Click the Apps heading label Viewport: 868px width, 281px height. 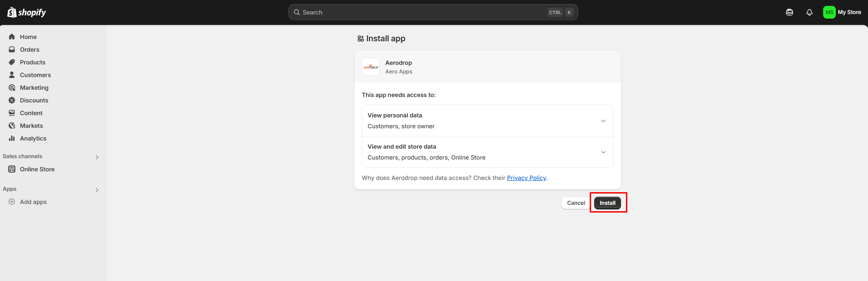click(10, 189)
